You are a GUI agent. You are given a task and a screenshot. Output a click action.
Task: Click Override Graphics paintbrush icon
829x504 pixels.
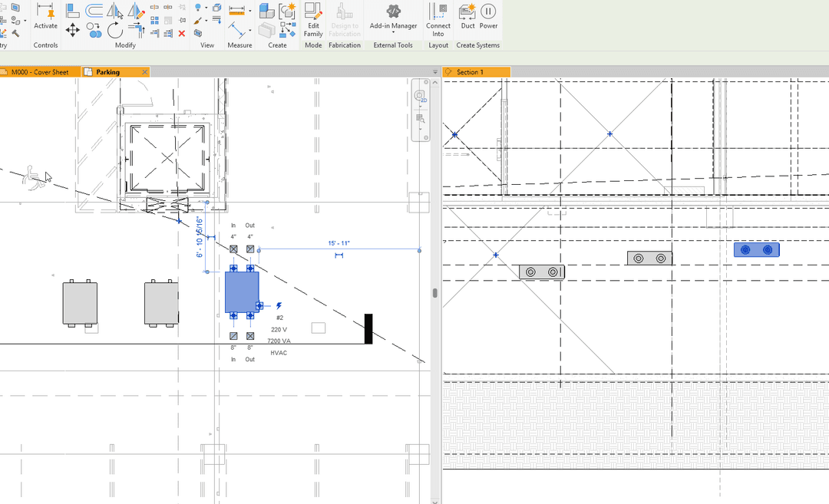click(198, 21)
